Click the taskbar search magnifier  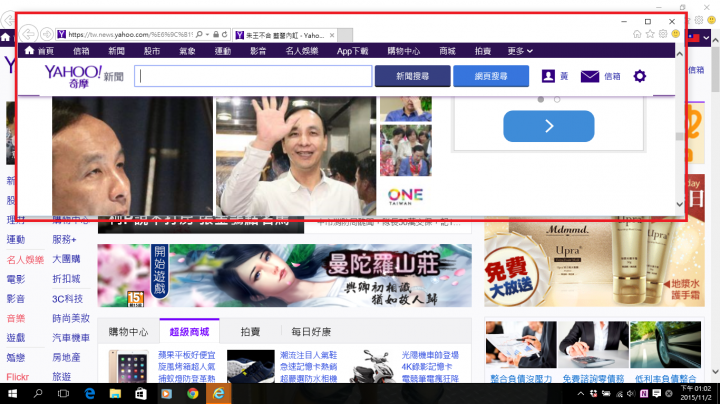point(38,393)
